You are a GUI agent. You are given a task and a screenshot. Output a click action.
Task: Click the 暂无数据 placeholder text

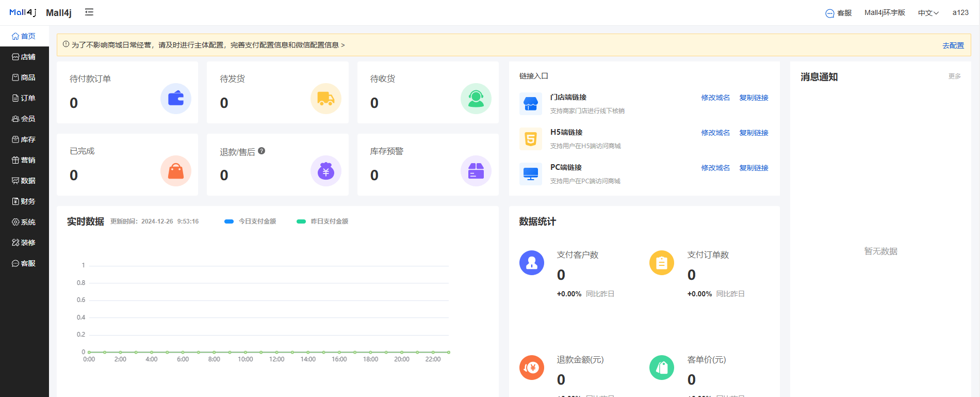click(880, 251)
